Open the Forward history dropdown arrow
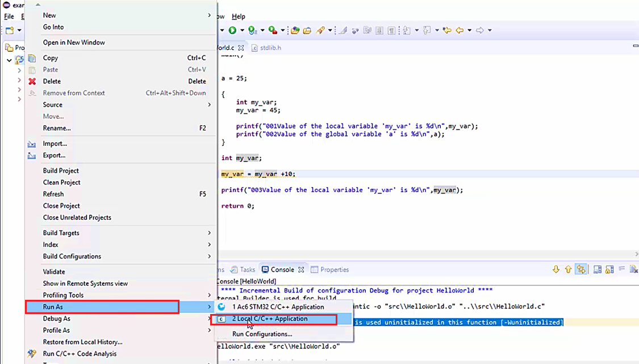 [x=490, y=30]
